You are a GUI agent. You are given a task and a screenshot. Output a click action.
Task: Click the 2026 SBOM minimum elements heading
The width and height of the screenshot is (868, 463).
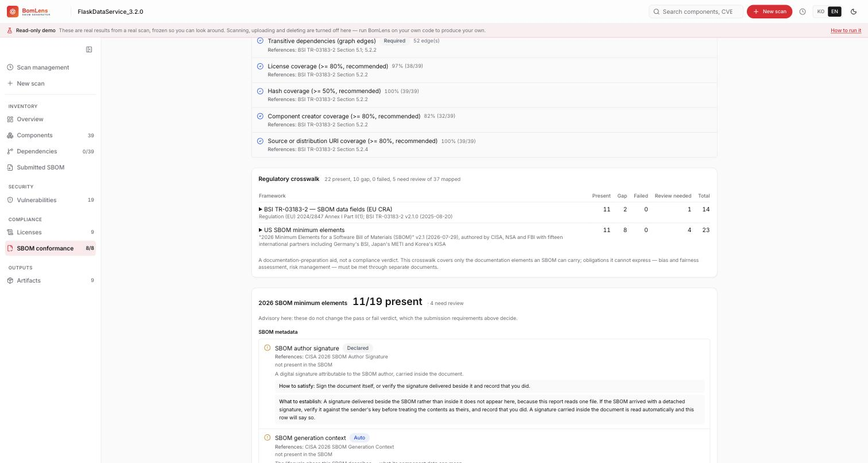pos(303,303)
